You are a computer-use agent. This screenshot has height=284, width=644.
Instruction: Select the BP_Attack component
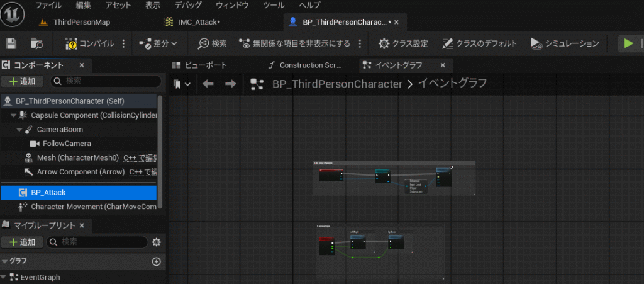point(79,192)
